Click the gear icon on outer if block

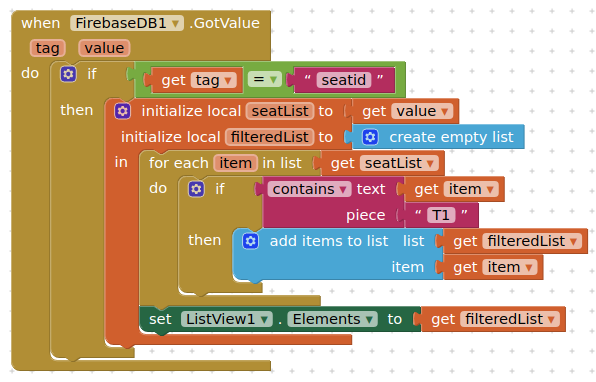68,74
